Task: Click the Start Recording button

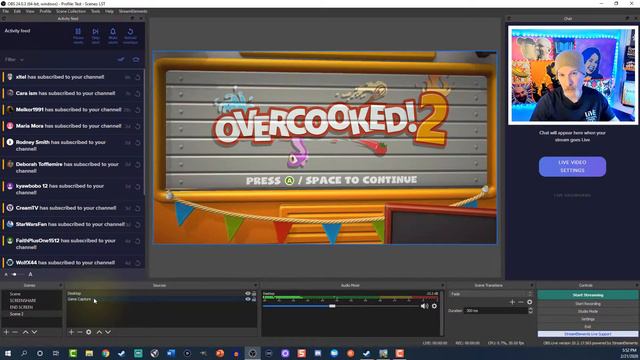Action: (x=588, y=304)
